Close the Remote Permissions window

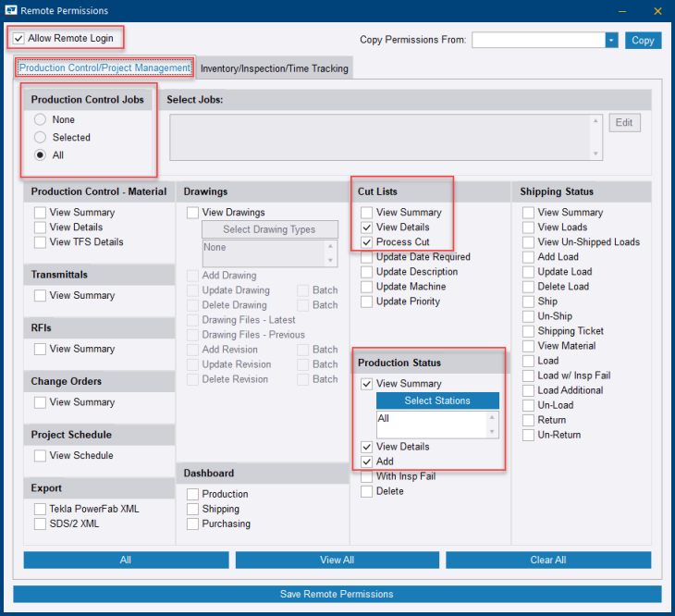[x=657, y=11]
